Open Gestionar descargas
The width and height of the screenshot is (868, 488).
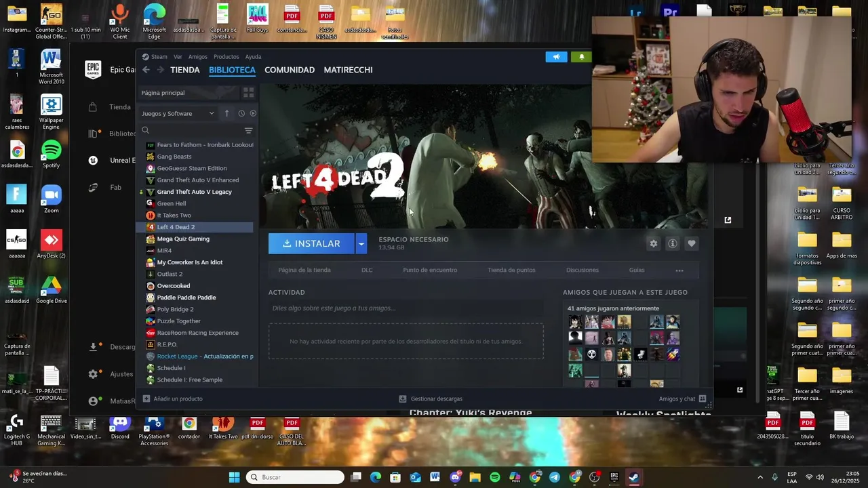pyautogui.click(x=431, y=399)
